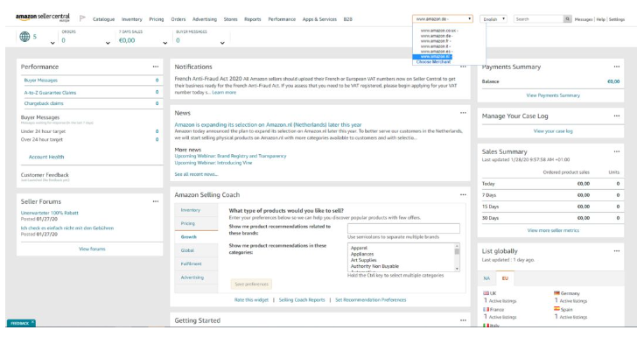This screenshot has height=337, width=644.
Task: Open the List globally options menu
Action: (617, 251)
